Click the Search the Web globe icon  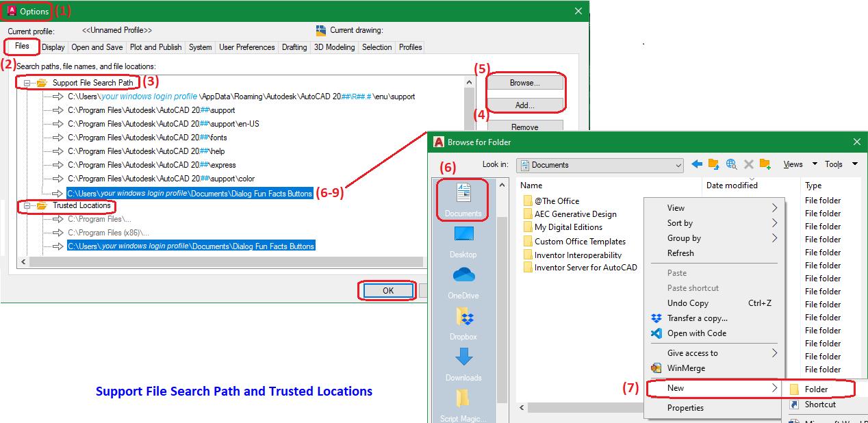tap(731, 164)
